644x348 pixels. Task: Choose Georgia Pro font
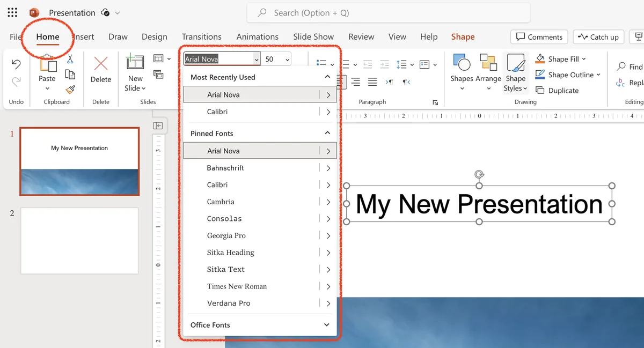tap(260, 235)
